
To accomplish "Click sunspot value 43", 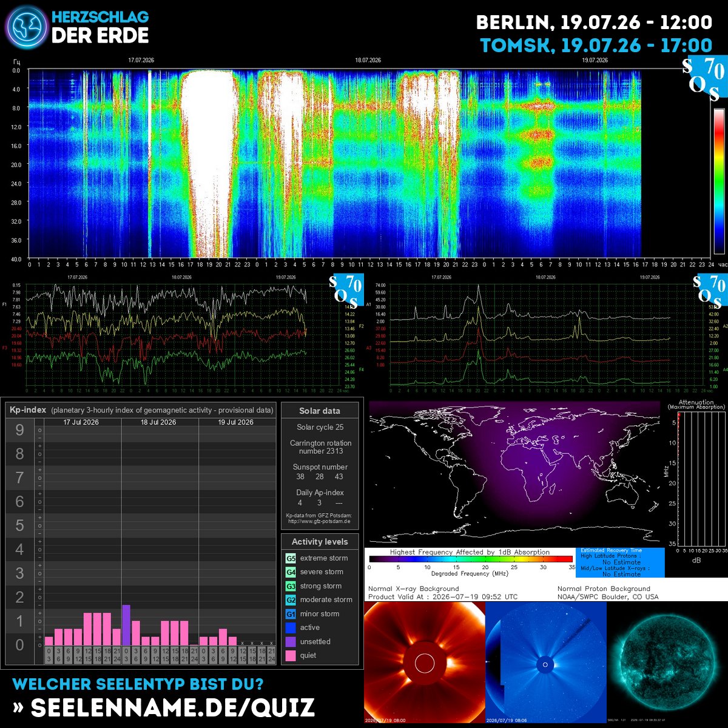I will 339,477.
